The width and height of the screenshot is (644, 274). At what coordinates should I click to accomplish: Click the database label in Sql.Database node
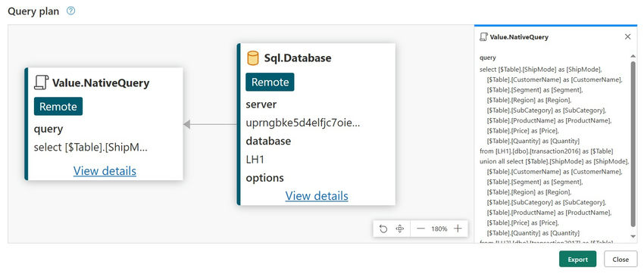pos(268,141)
